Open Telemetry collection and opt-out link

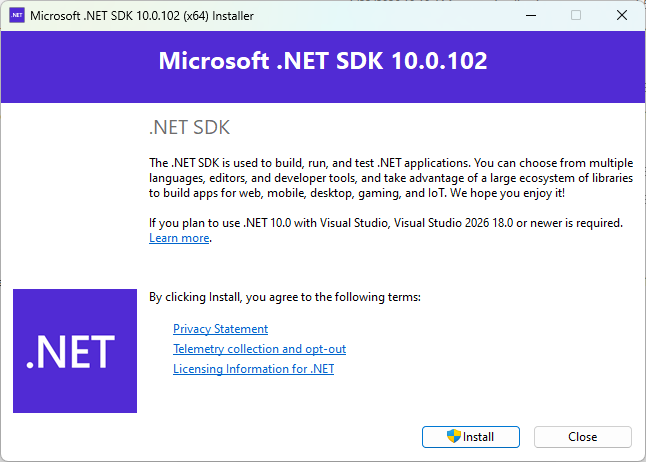(x=260, y=349)
